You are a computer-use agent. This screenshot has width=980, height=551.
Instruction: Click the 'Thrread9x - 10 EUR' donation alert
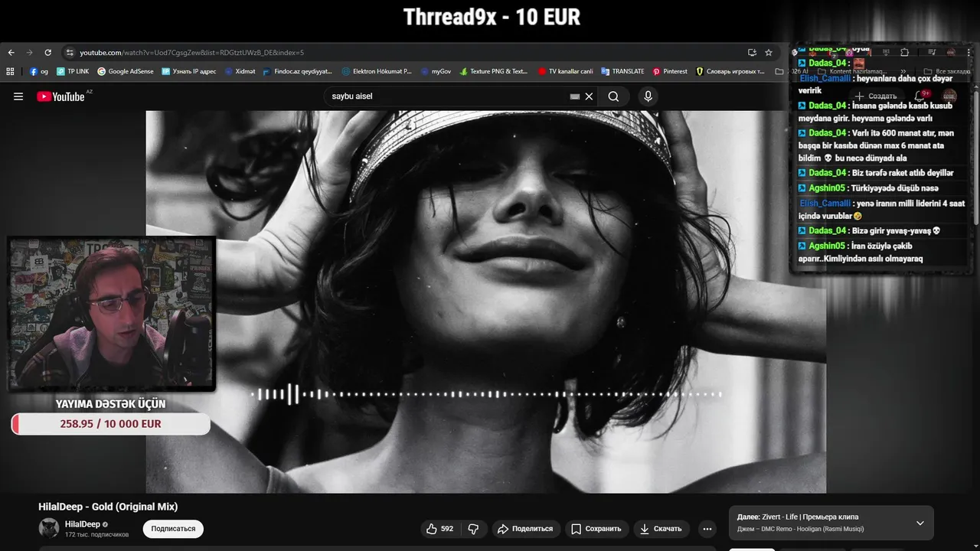point(492,17)
